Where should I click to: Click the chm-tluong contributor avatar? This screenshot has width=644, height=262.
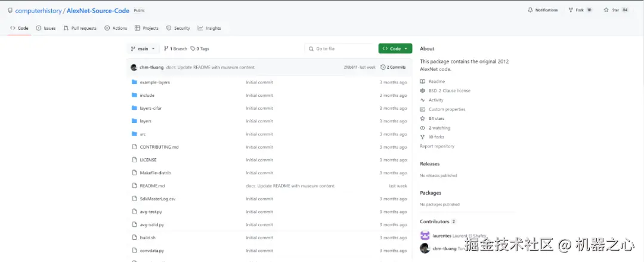point(425,248)
